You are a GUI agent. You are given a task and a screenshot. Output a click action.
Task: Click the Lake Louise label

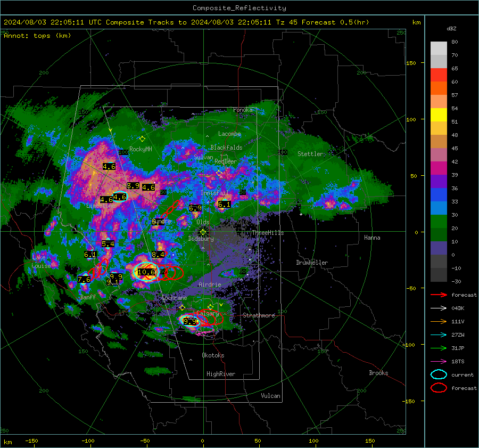click(42, 262)
